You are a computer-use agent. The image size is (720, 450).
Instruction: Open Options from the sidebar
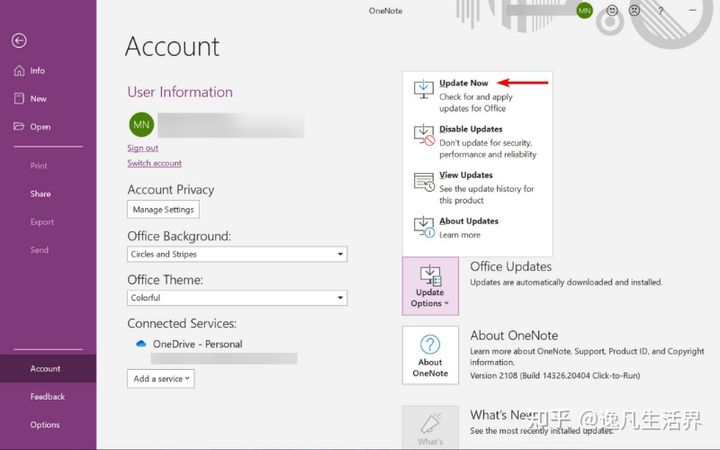point(45,425)
